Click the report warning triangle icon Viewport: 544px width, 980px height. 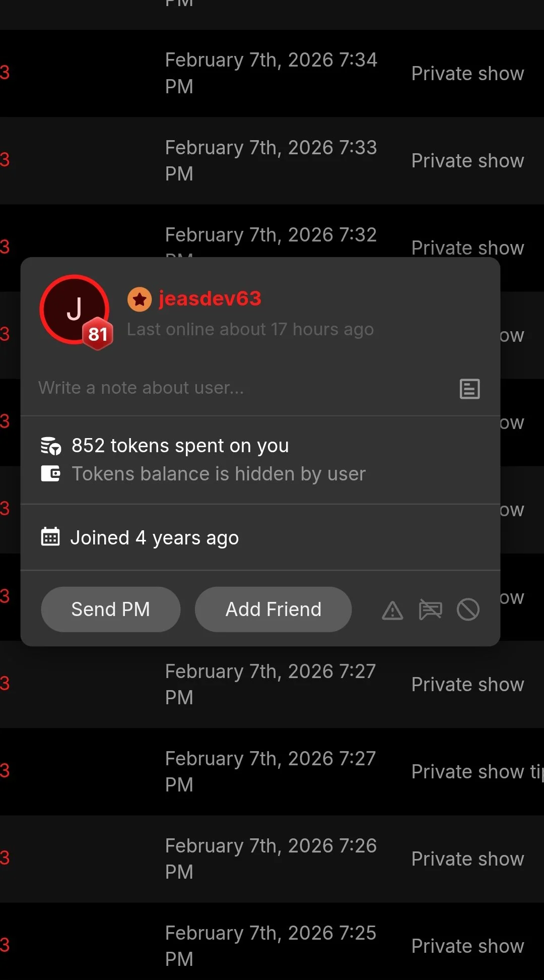(x=392, y=610)
